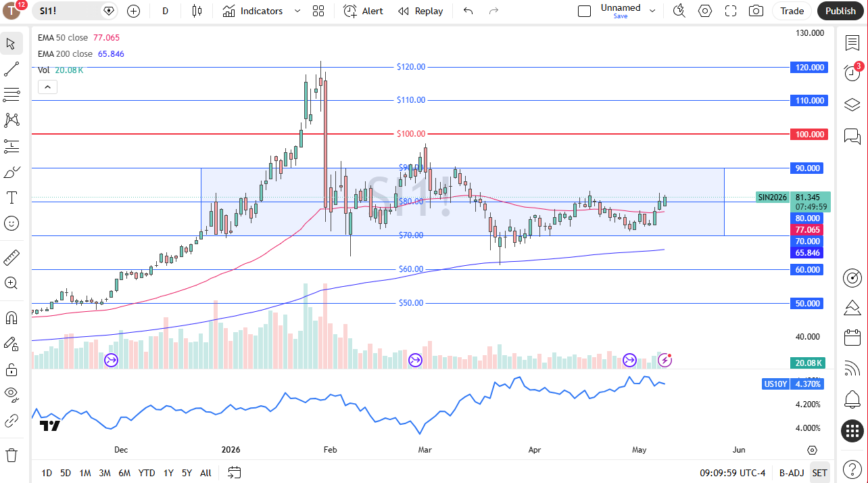Open the products grid menu
This screenshot has width=868, height=483.
[x=852, y=431]
